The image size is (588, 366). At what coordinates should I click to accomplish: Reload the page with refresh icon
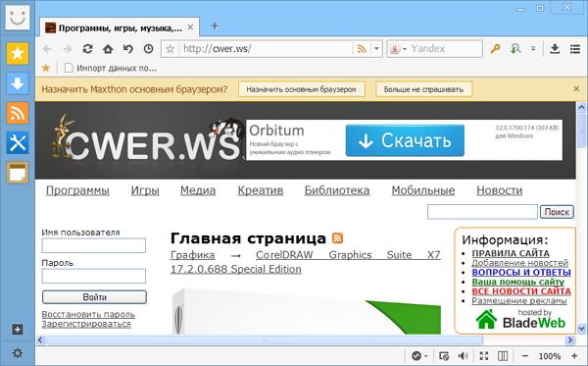click(x=87, y=49)
